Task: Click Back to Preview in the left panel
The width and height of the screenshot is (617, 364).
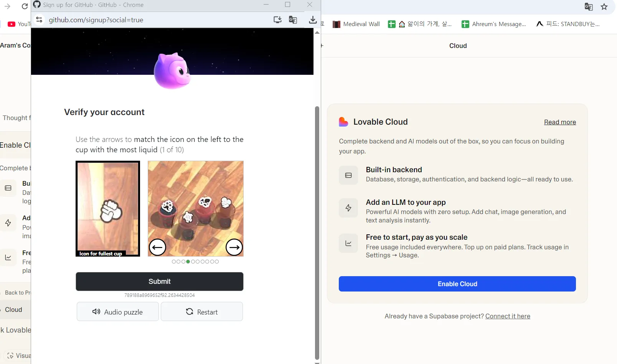Action: tap(18, 293)
